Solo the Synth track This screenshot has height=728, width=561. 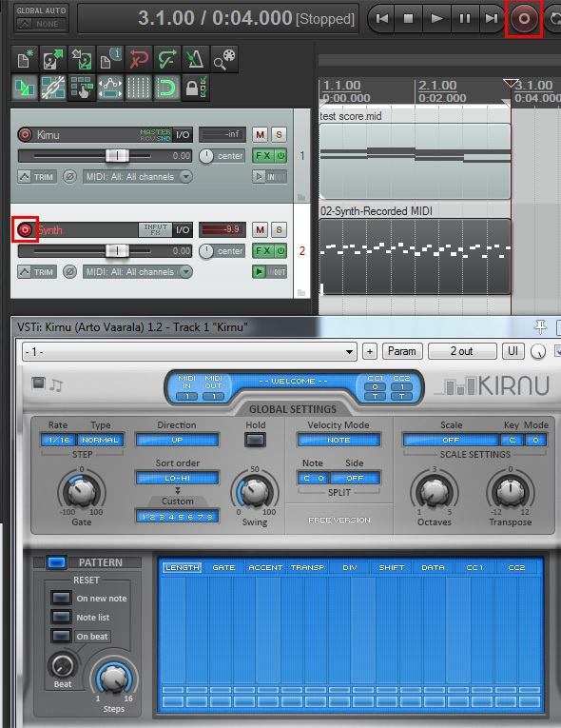[279, 230]
